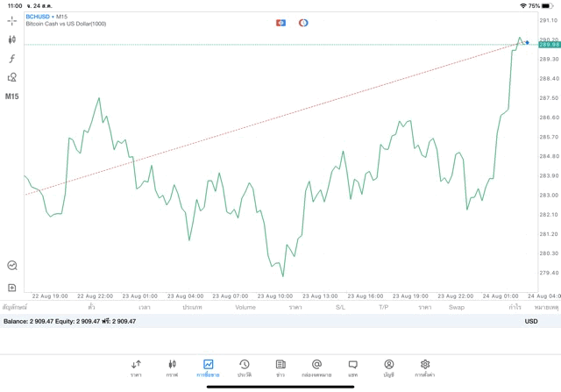Open the ข่าว news tab
The height and width of the screenshot is (392, 561).
[280, 368]
